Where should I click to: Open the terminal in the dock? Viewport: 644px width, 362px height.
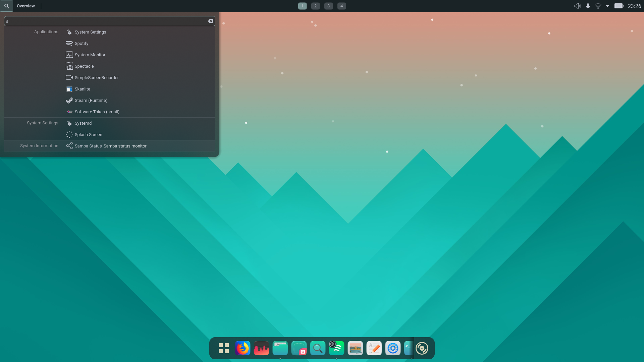(x=409, y=348)
